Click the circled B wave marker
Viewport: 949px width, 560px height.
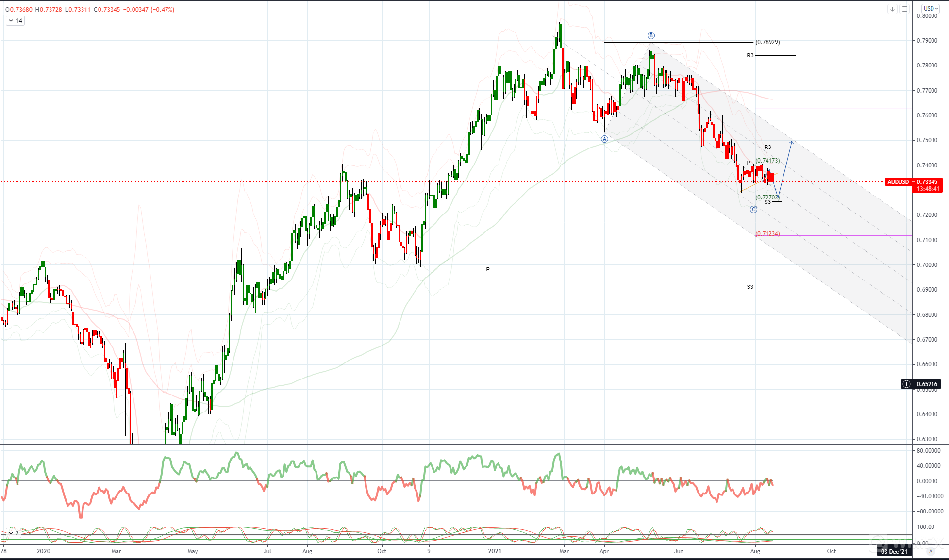651,35
